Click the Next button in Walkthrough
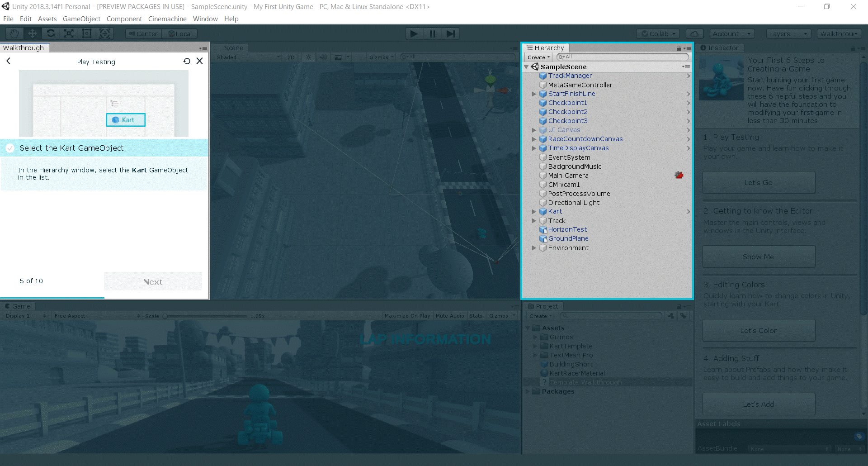Screen dimensions: 868x466 point(153,281)
